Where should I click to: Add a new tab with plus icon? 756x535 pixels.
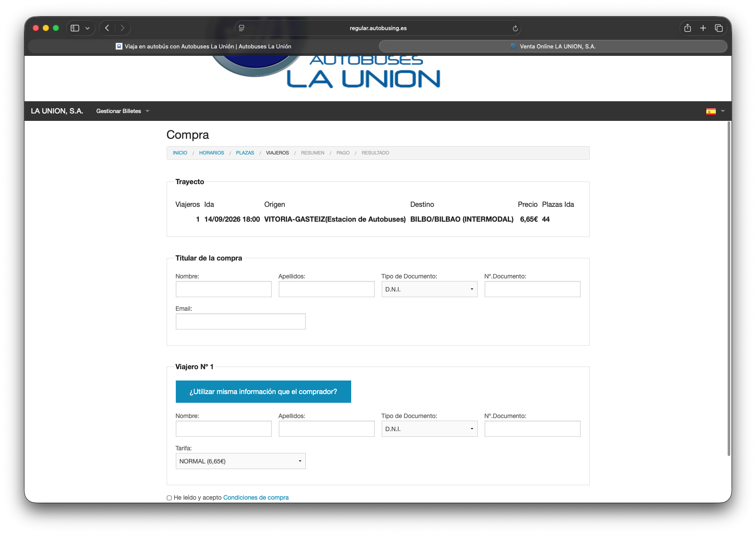[x=703, y=28]
